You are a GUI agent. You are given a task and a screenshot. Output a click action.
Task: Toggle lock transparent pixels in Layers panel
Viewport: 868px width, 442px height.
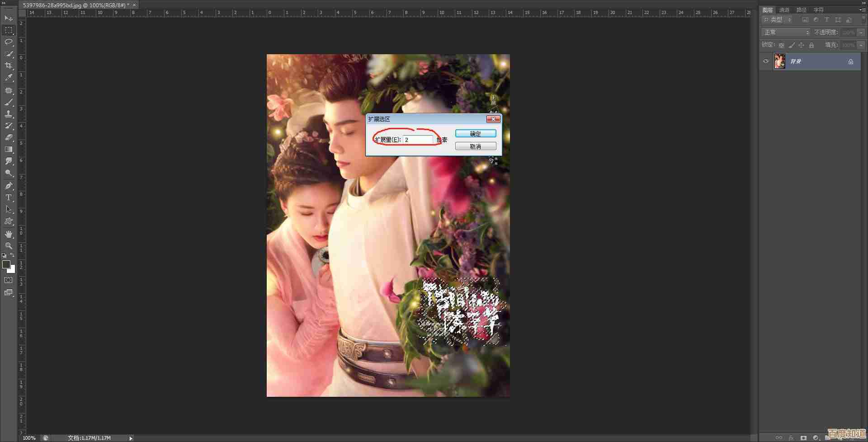point(781,45)
